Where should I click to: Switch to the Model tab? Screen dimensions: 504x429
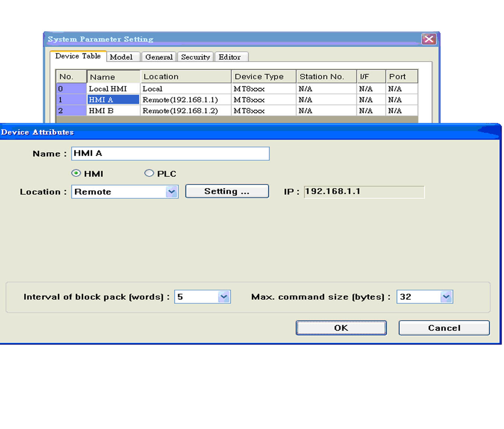click(121, 57)
